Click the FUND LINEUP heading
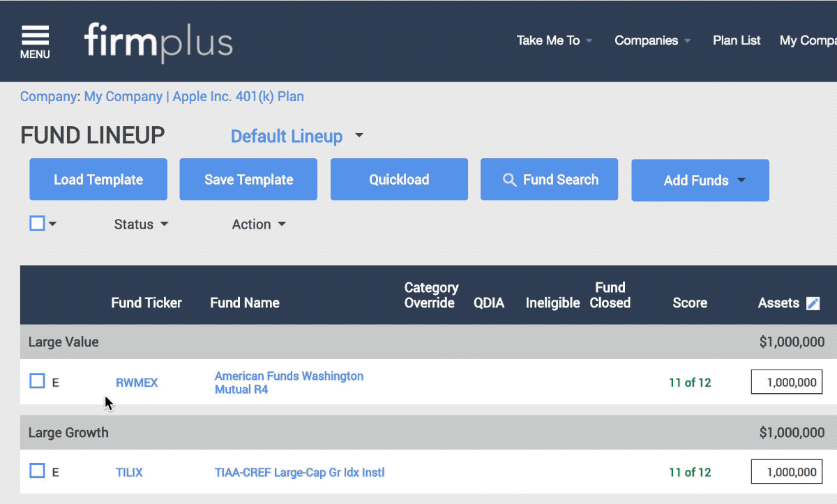The height and width of the screenshot is (504, 837). (x=93, y=135)
